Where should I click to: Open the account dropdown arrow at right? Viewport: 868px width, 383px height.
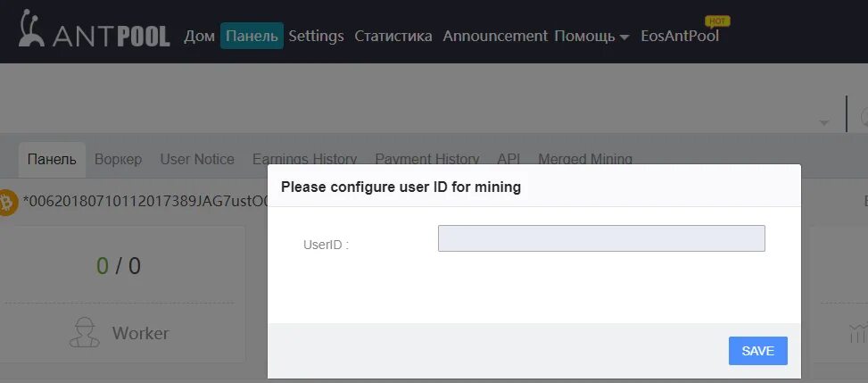click(x=824, y=122)
